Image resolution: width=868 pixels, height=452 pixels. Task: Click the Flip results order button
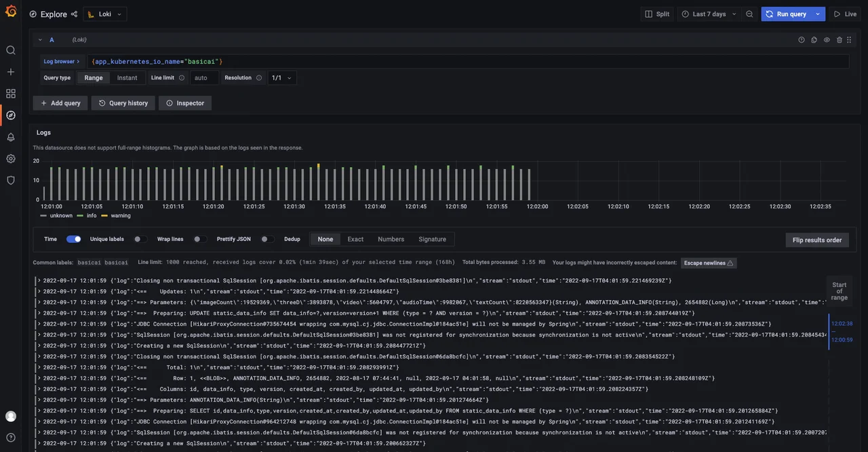tap(816, 240)
